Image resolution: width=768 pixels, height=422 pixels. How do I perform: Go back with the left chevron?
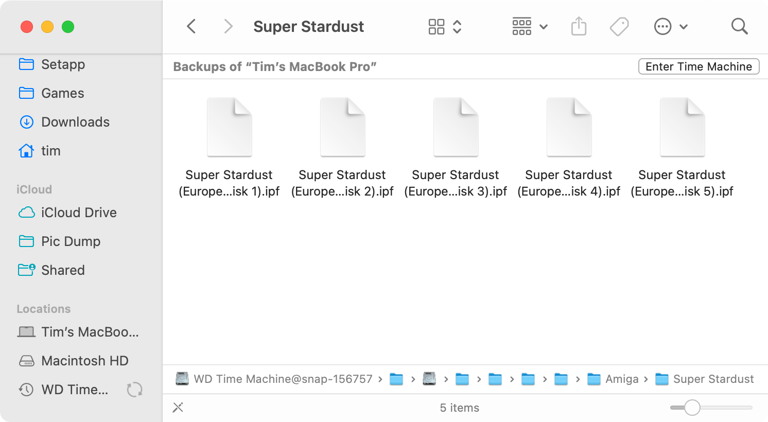192,26
